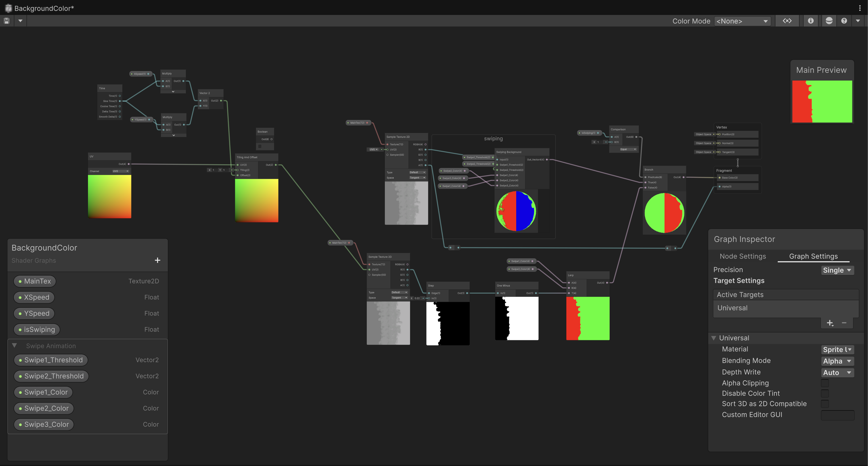Collapse the first Multiply node preview chevron
Image resolution: width=868 pixels, height=466 pixels.
click(173, 91)
